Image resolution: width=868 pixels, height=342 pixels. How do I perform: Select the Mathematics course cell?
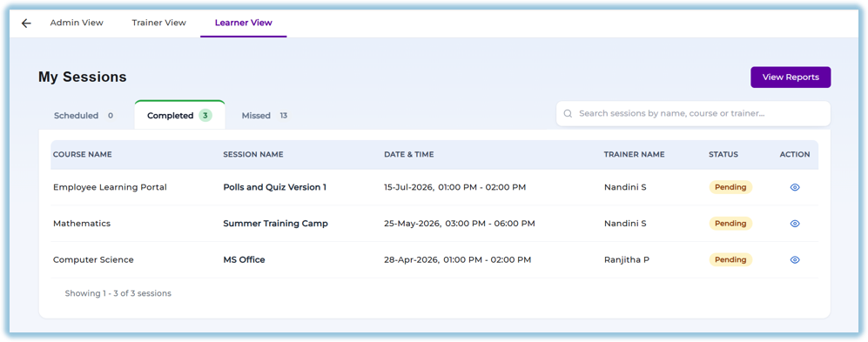[x=82, y=224]
